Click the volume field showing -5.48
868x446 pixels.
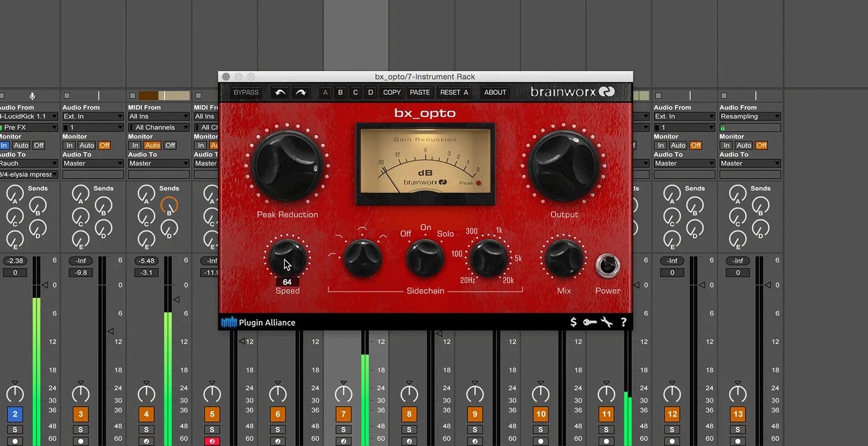(x=146, y=261)
